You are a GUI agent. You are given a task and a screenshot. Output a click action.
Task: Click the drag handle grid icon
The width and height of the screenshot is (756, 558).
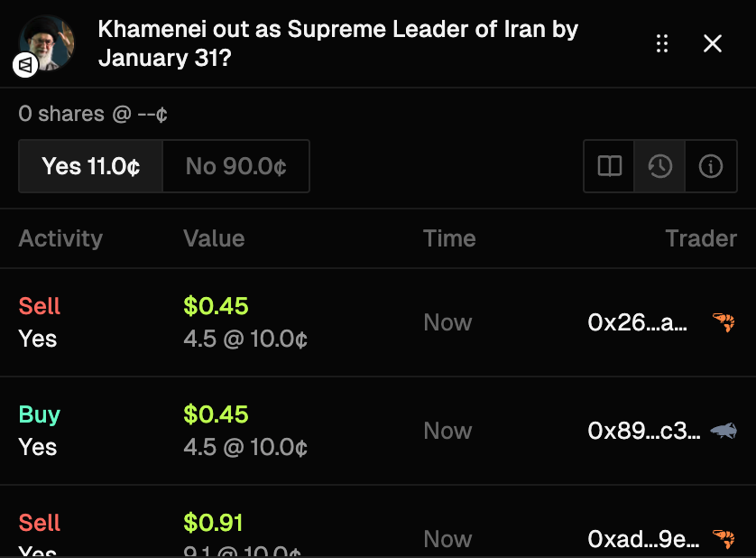(662, 43)
